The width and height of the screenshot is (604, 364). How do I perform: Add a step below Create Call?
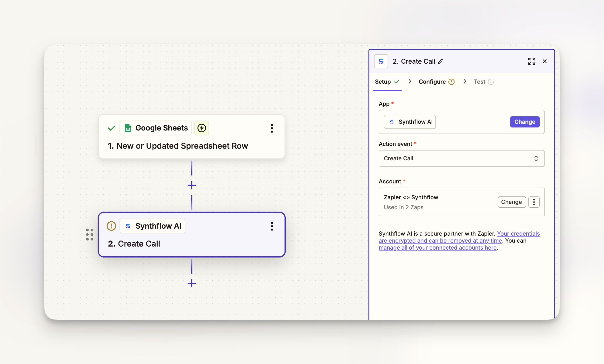(191, 283)
